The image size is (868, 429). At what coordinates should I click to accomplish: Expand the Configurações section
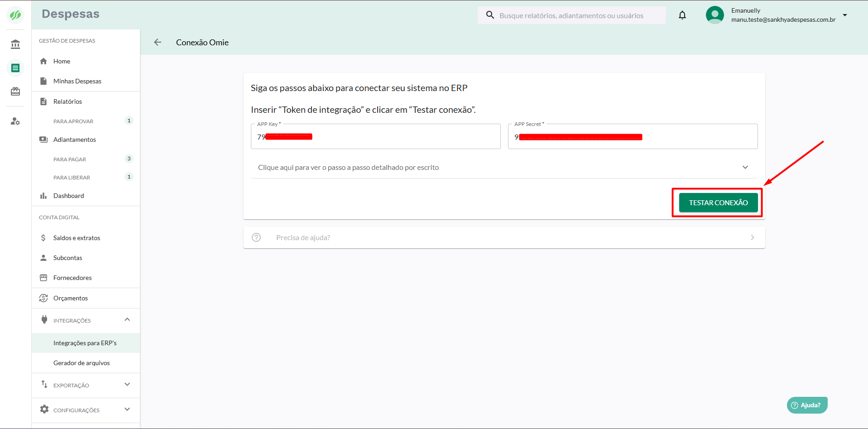[127, 410]
